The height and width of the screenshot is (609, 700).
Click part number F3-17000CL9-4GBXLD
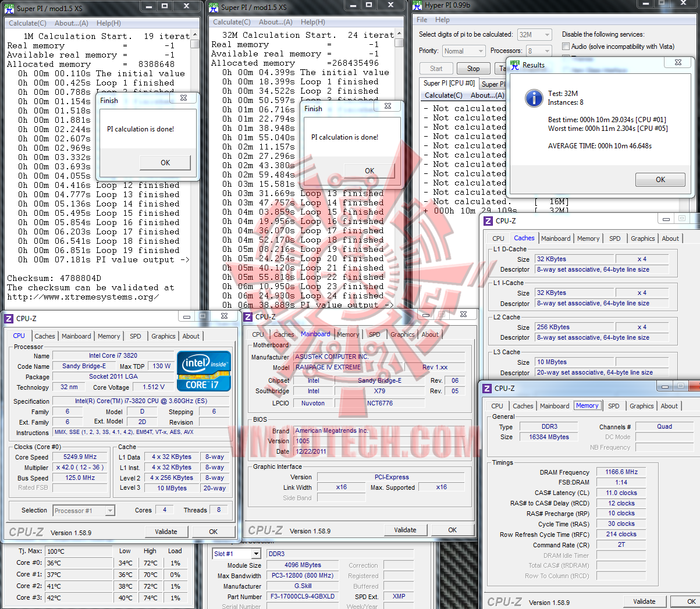(x=303, y=597)
